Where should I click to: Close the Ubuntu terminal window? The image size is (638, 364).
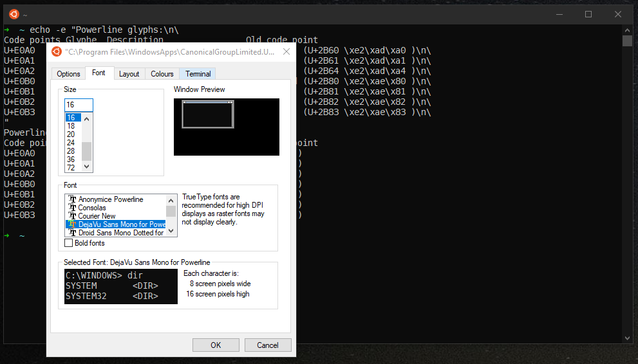tap(618, 14)
